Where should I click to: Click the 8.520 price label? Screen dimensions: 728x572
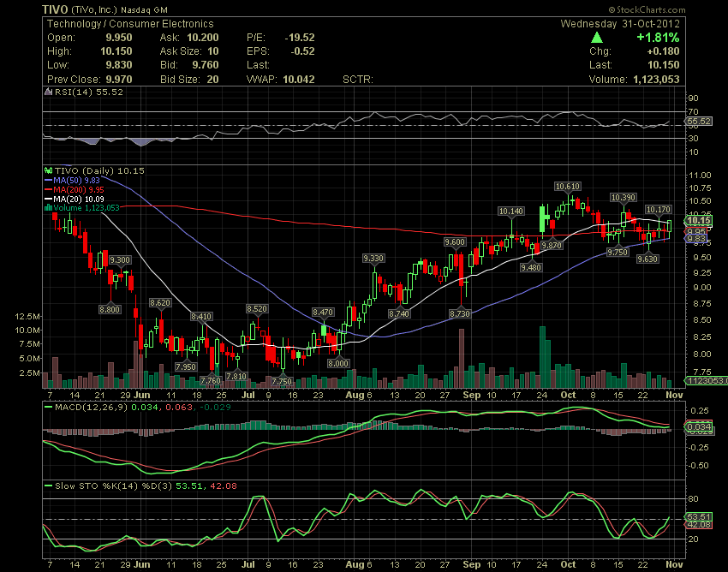(x=257, y=309)
